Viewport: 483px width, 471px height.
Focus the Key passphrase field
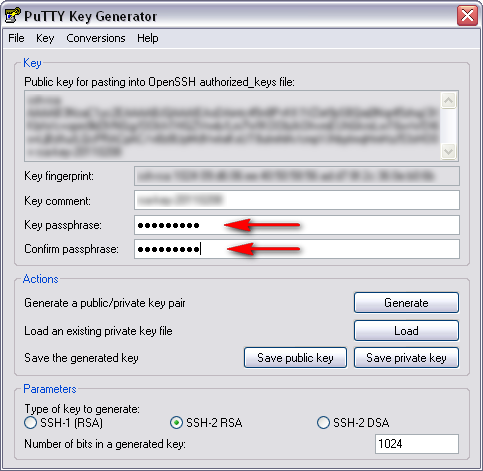click(x=297, y=225)
